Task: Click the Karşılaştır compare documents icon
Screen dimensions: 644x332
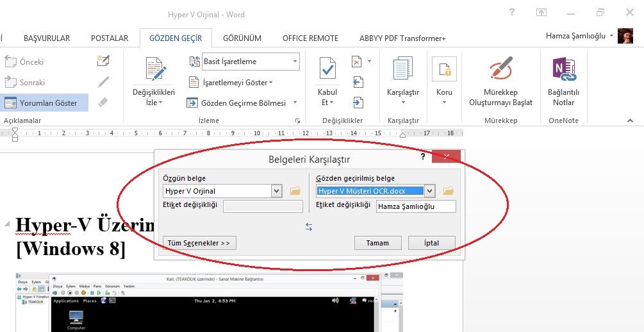Action: point(403,69)
